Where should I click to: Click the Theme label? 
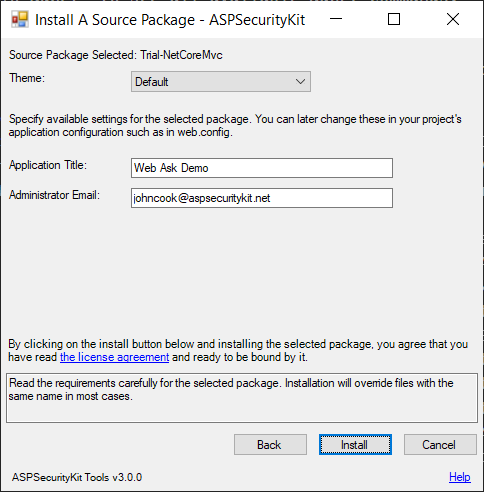coord(27,78)
